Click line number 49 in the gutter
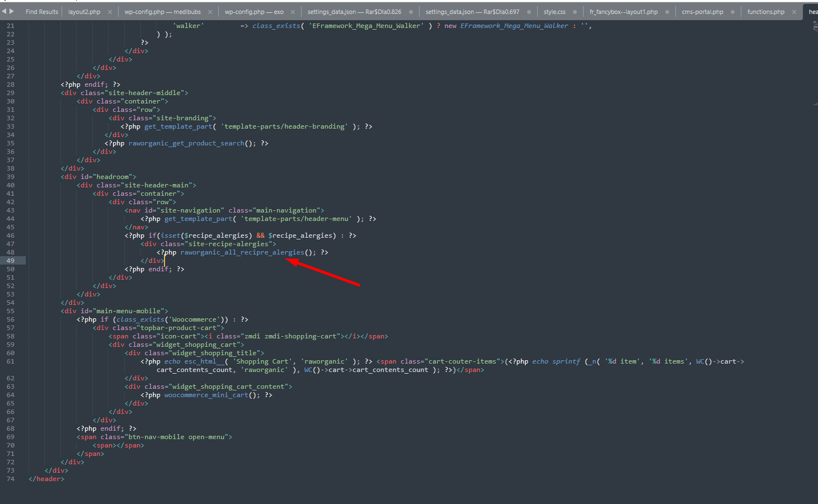Image resolution: width=818 pixels, height=504 pixels. (11, 261)
